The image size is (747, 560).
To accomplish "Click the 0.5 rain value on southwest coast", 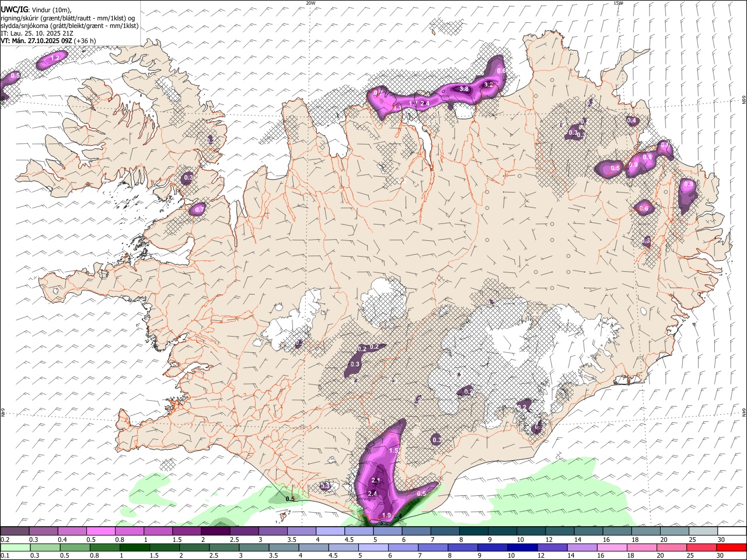I will point(290,499).
